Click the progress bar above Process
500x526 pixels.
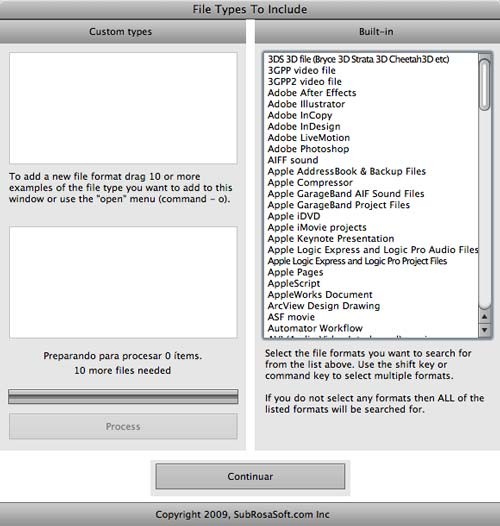click(123, 397)
